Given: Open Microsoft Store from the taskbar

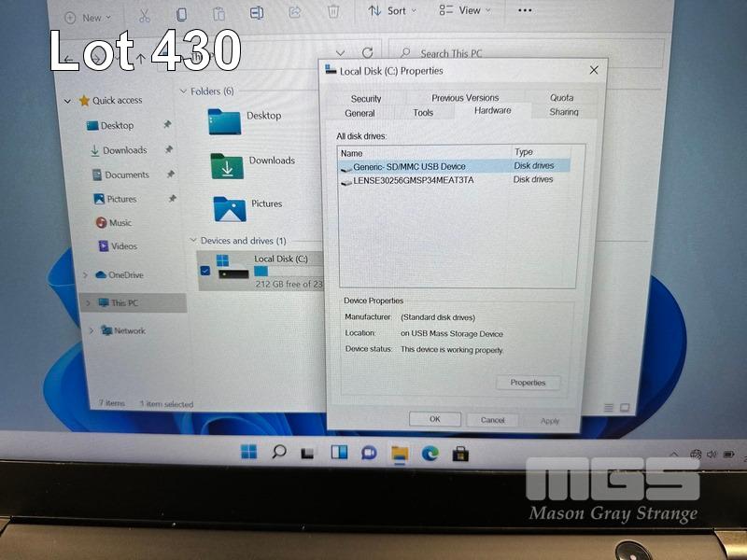Looking at the screenshot, I should pyautogui.click(x=459, y=454).
